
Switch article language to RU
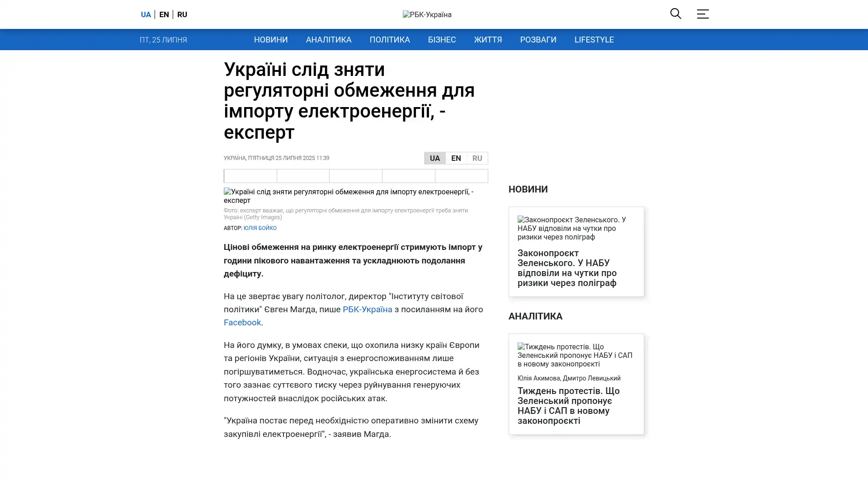[x=477, y=158]
